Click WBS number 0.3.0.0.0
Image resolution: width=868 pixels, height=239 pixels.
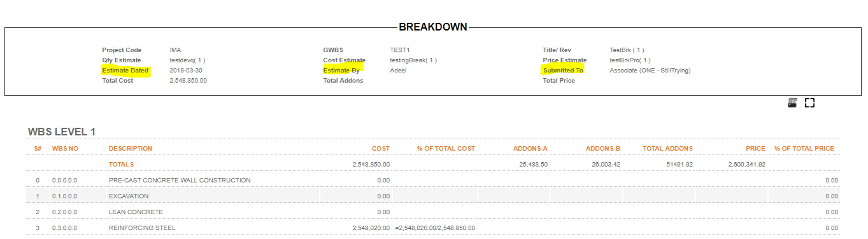coord(64,228)
